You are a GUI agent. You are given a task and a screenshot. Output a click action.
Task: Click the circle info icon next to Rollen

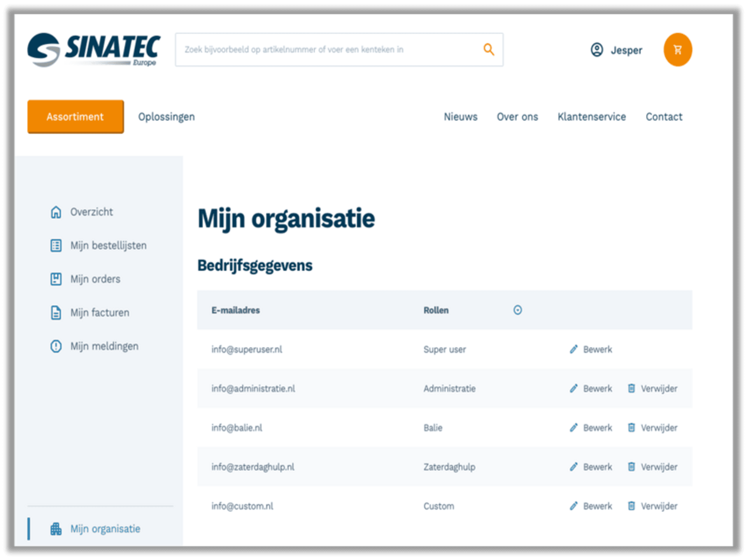pos(517,310)
